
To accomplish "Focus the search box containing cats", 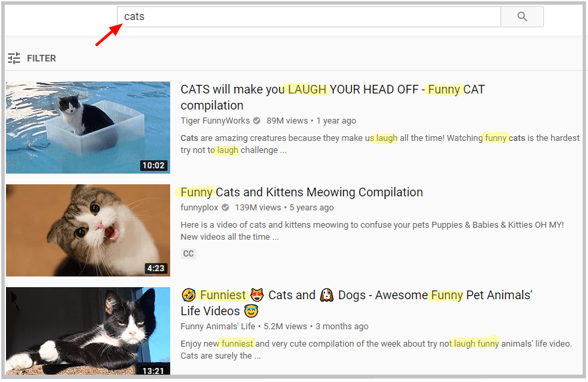I will click(x=309, y=17).
